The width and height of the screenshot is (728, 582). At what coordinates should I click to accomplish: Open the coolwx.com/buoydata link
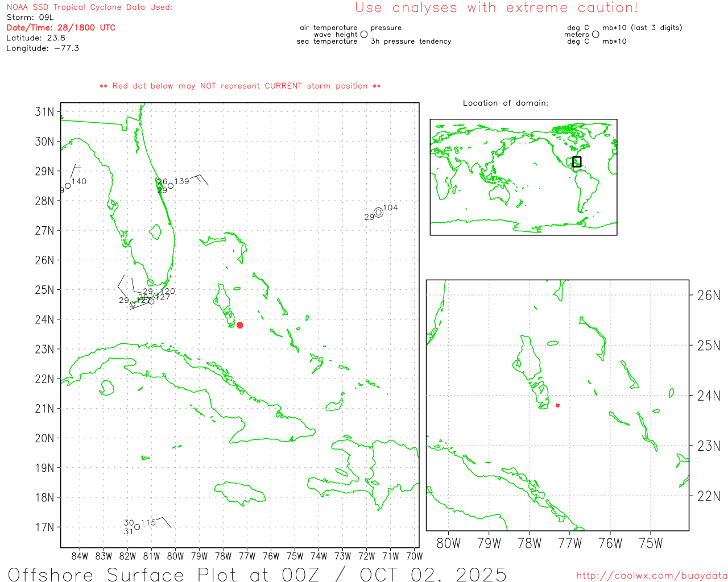(x=651, y=576)
